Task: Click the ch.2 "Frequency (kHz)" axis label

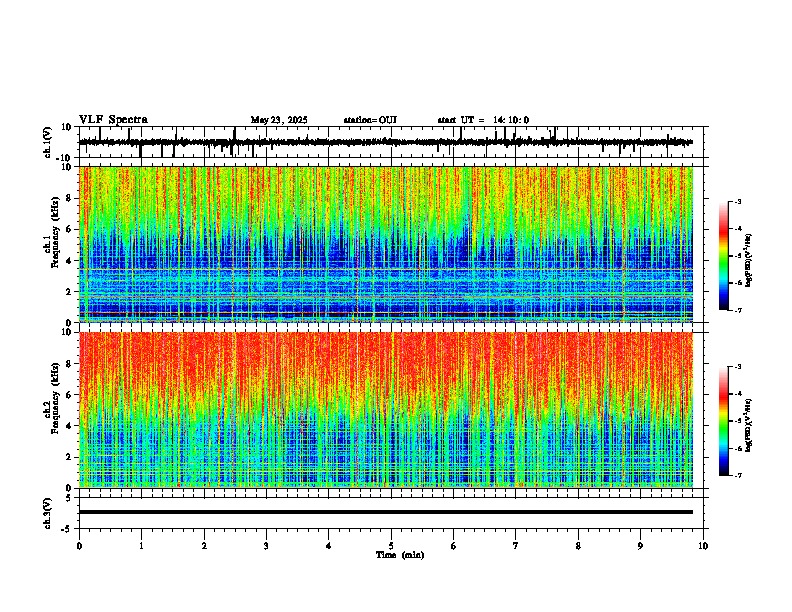Action: click(55, 398)
